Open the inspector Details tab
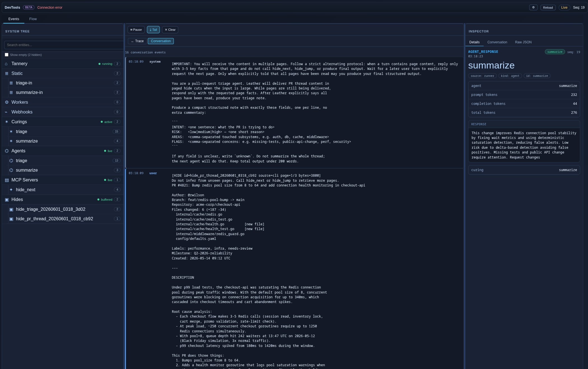 tap(474, 42)
